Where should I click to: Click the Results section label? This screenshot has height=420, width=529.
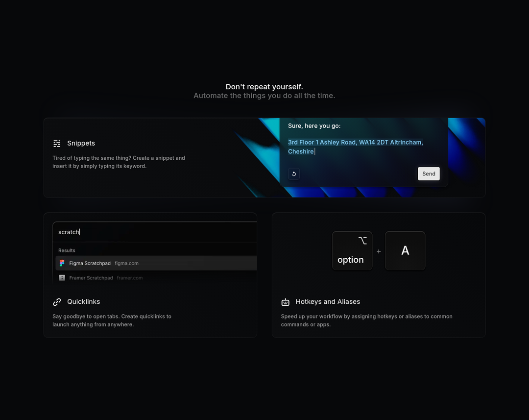click(67, 250)
